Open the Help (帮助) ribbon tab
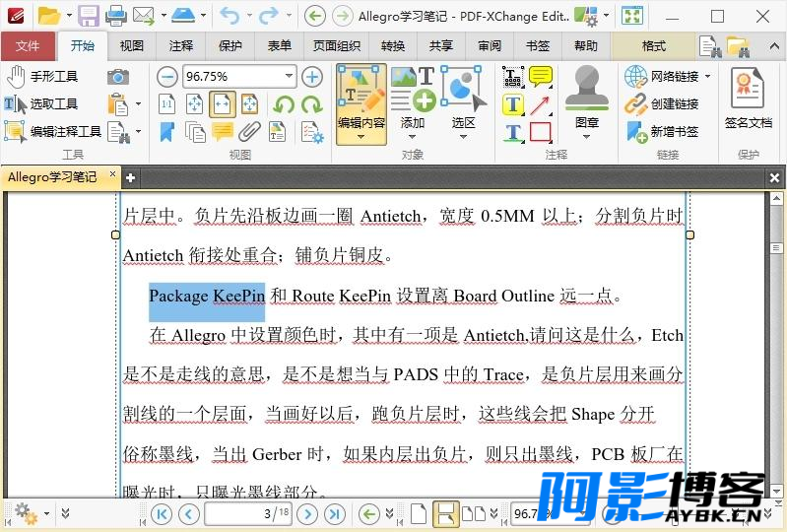The height and width of the screenshot is (532, 787). pos(586,46)
